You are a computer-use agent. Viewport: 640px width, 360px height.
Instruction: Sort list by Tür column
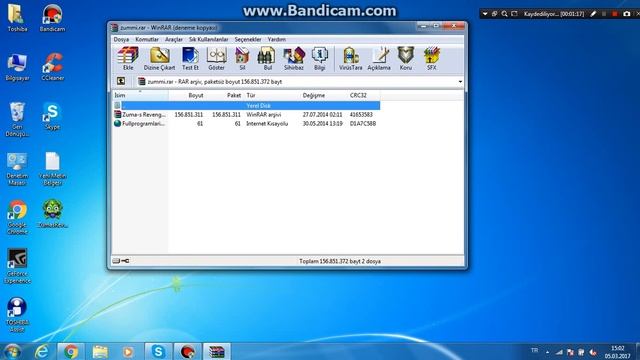pos(272,95)
